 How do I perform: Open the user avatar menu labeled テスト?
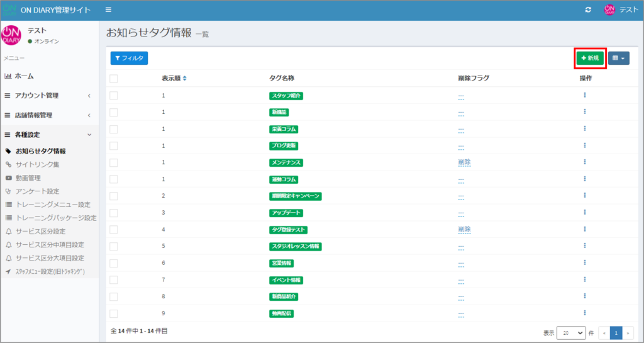click(620, 10)
